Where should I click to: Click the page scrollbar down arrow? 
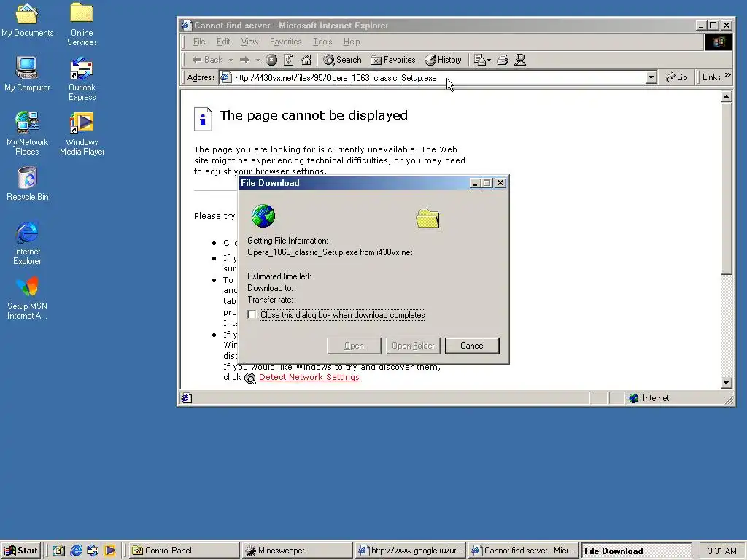[x=726, y=382]
